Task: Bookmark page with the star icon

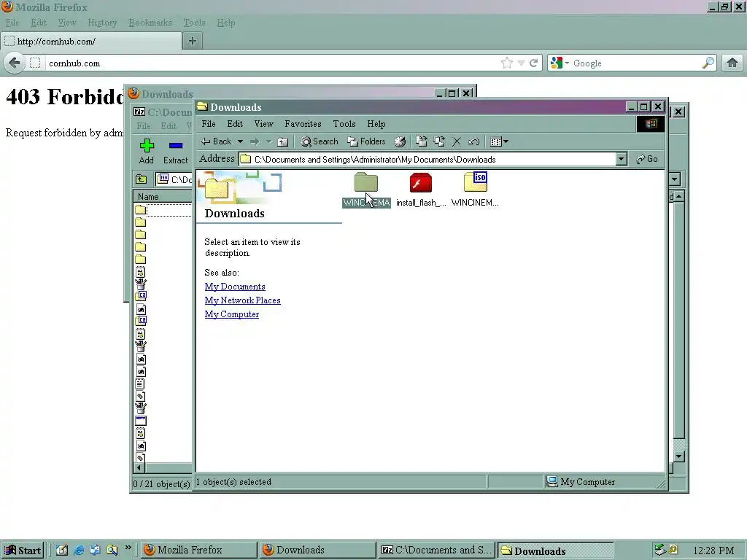Action: [507, 63]
